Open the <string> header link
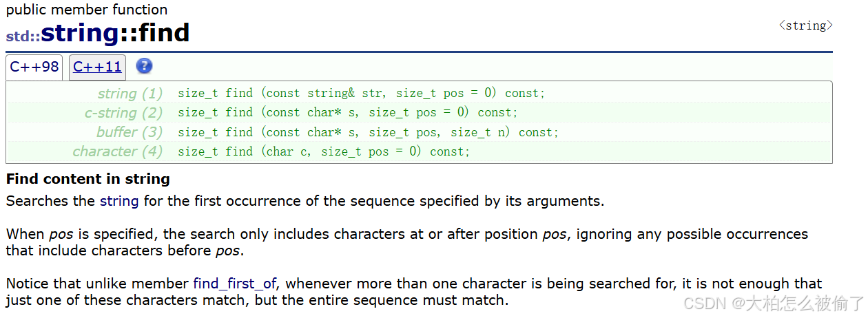868x318 pixels. coord(805,25)
